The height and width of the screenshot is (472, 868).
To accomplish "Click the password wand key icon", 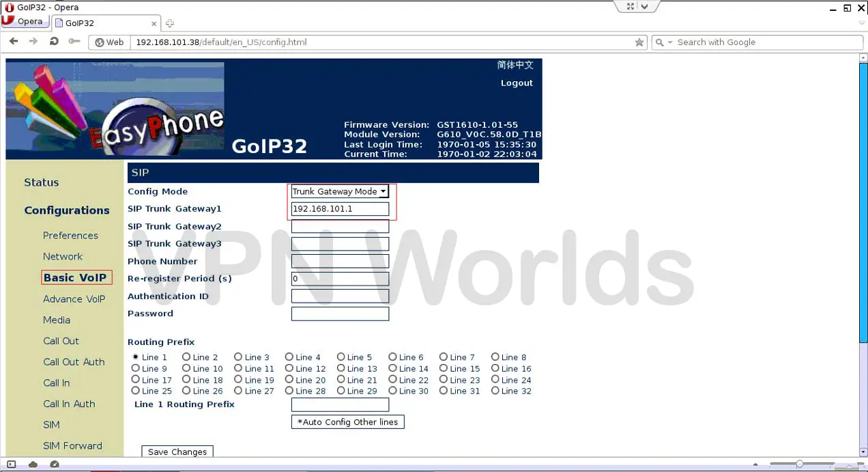I will (x=74, y=41).
